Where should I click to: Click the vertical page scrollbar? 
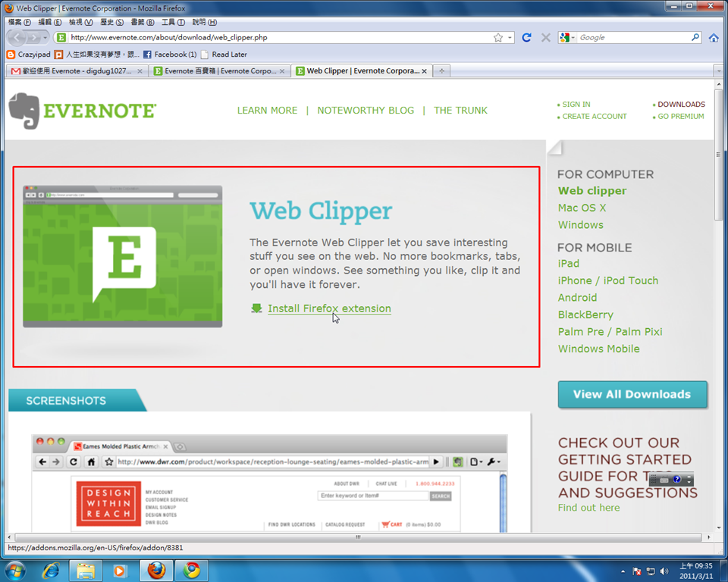719,154
